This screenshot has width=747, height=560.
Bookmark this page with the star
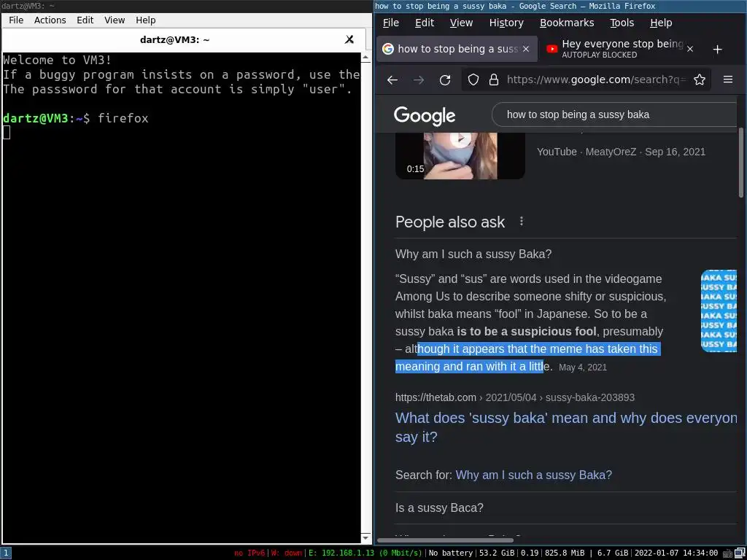(x=700, y=79)
